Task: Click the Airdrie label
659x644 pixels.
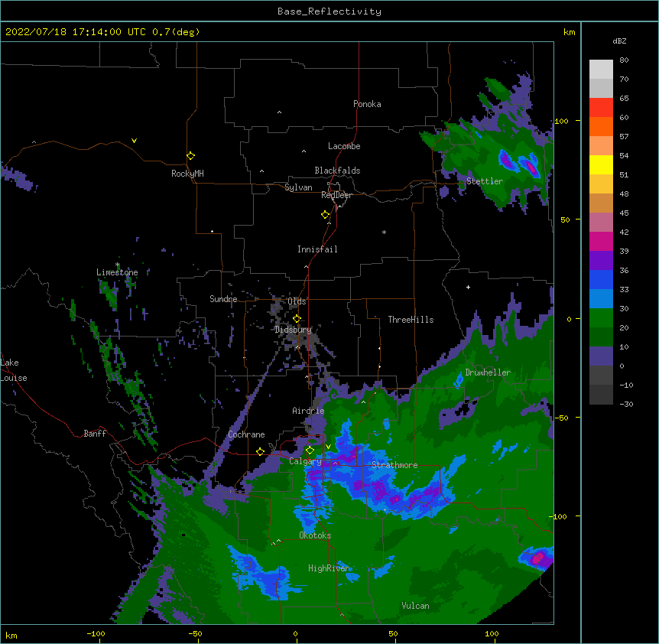Action: coord(309,411)
